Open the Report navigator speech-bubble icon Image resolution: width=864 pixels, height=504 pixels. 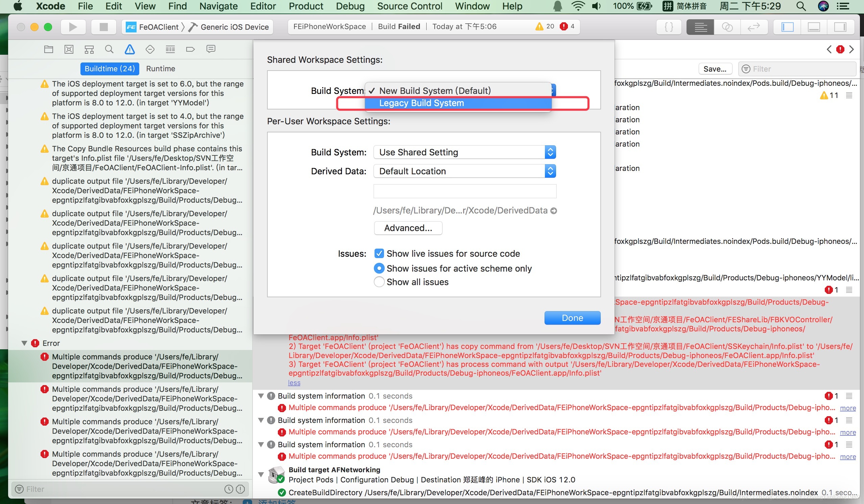211,49
